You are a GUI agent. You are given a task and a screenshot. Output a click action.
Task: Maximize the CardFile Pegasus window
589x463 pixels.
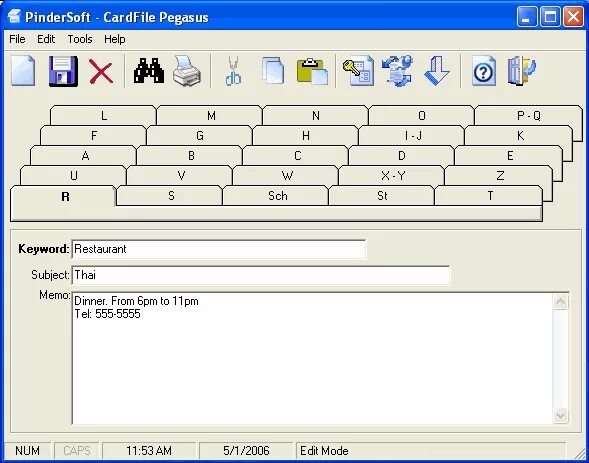[550, 17]
